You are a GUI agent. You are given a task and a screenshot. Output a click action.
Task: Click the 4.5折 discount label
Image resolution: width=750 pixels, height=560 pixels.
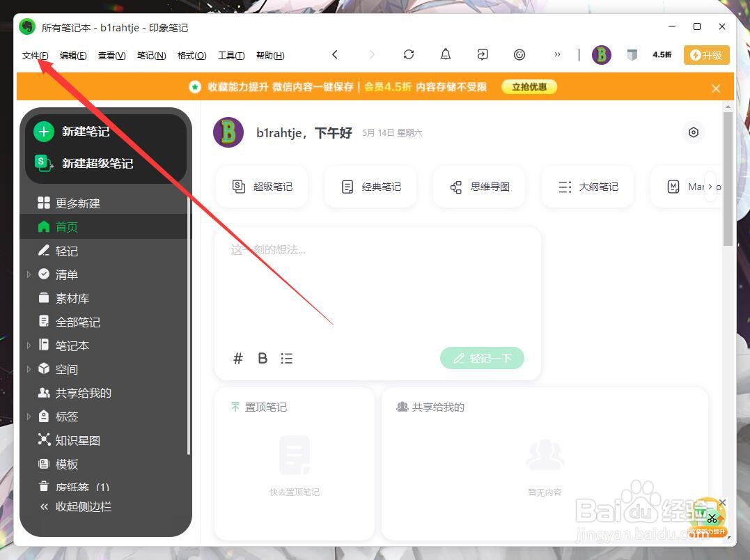(x=662, y=55)
